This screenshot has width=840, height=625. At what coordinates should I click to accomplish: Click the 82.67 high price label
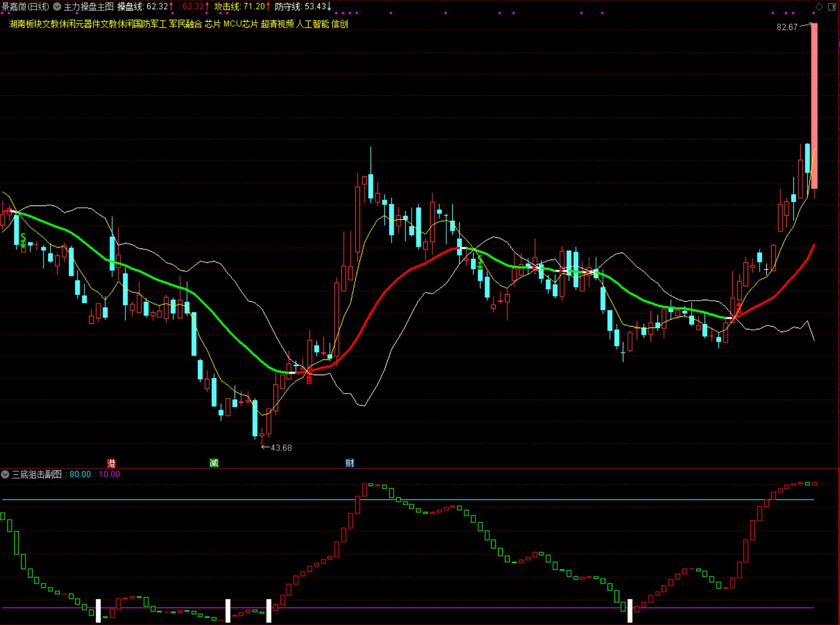(787, 27)
